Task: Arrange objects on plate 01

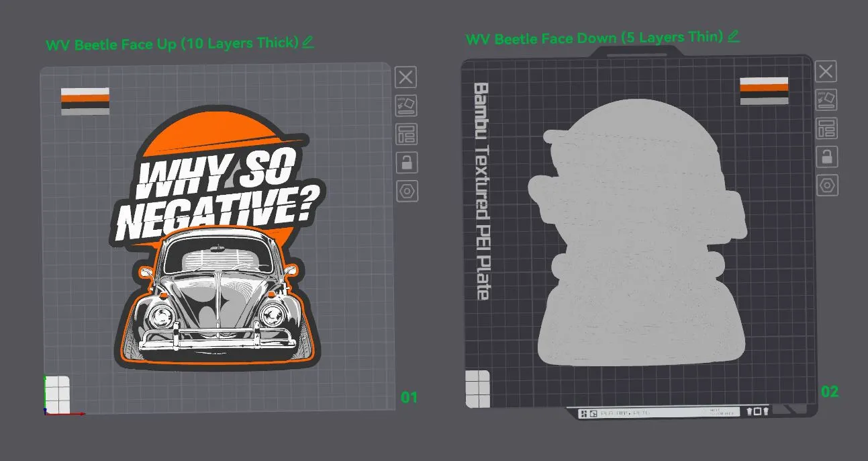Action: pos(405,134)
